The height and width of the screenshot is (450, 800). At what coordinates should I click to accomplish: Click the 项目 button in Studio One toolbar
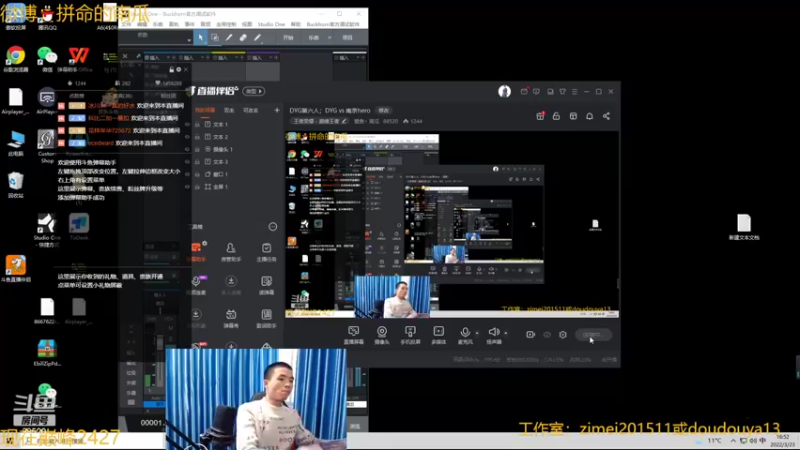[x=347, y=38]
